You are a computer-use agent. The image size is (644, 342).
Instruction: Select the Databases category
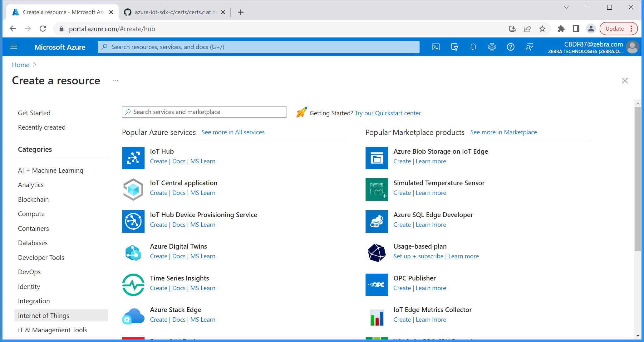[33, 243]
